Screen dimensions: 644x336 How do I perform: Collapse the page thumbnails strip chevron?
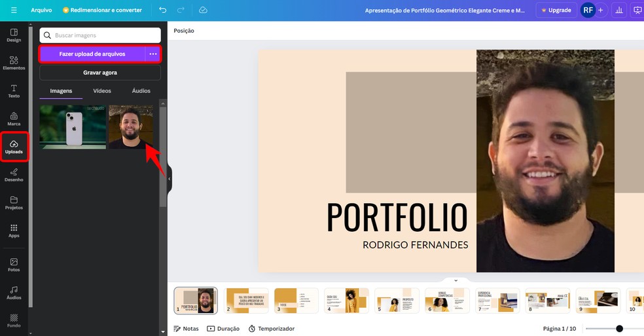pos(456,280)
